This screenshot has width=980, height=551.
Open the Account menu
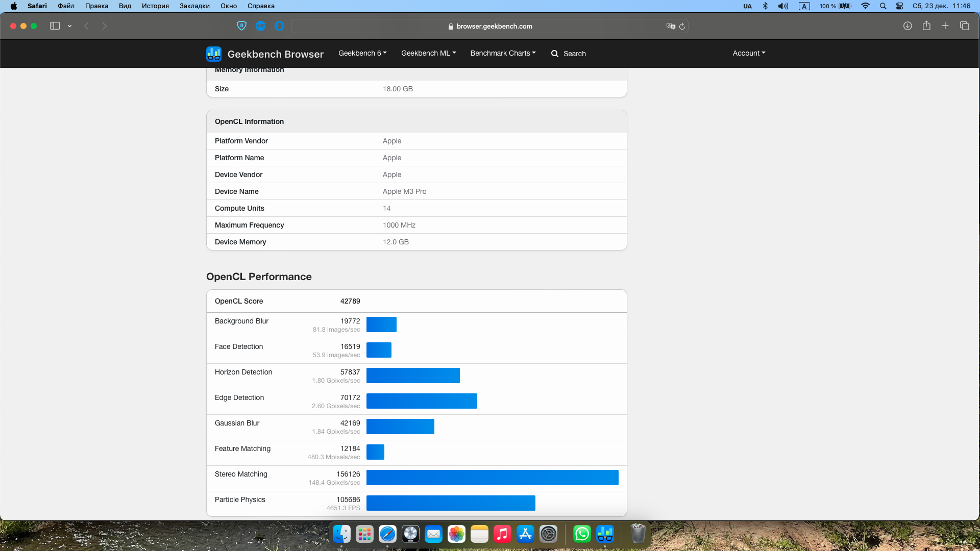tap(749, 53)
